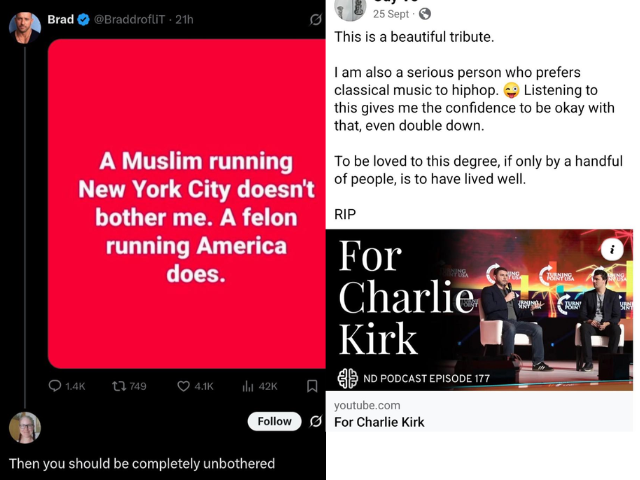Image resolution: width=640 pixels, height=480 pixels.
Task: Open the For Charlie Kirk YouTube link title
Action: (x=379, y=422)
